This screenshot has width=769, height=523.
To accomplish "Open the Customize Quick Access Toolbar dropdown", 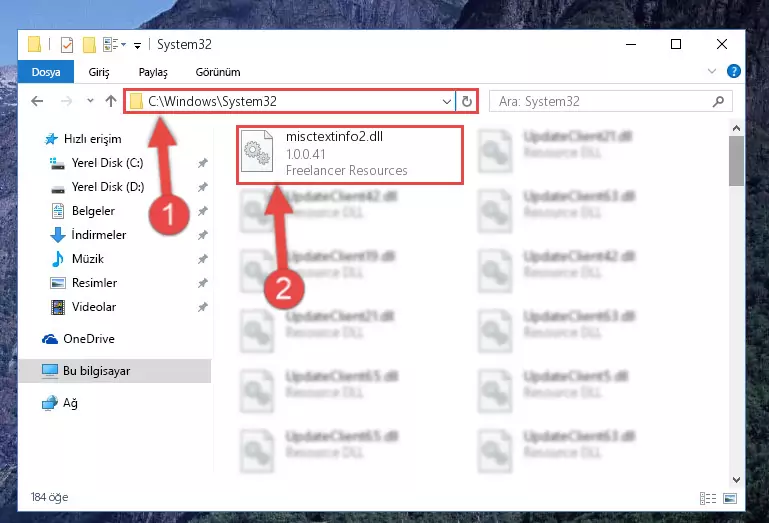I will 137,46.
